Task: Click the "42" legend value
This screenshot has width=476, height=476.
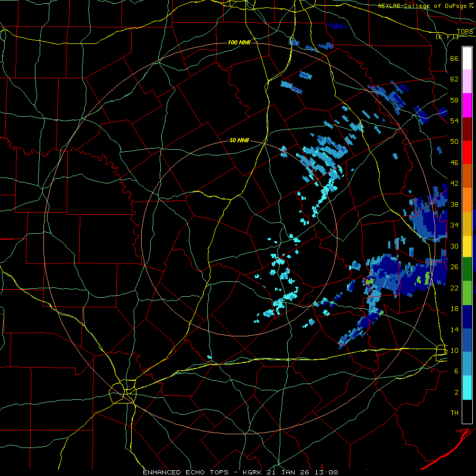Action: coord(454,184)
